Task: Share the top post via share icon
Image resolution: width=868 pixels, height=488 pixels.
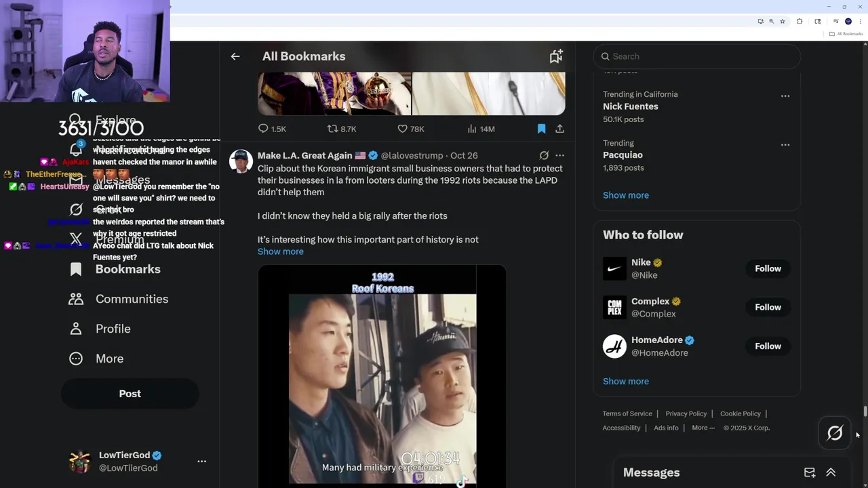Action: tap(559, 129)
